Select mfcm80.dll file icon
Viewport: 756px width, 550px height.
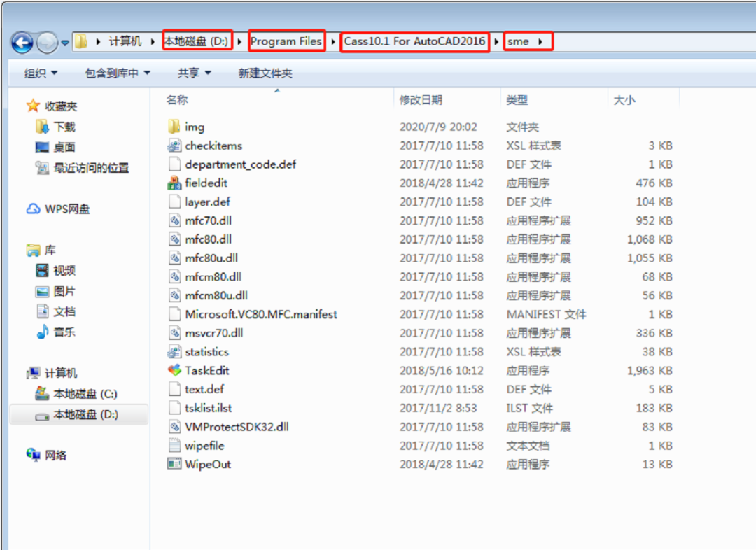[x=174, y=277]
